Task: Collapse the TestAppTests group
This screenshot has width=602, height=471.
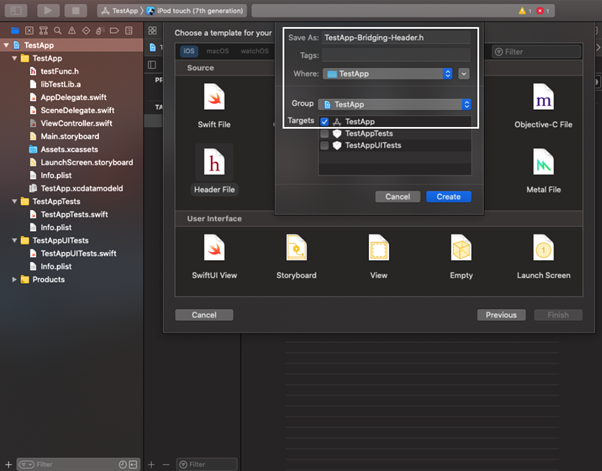Action: (x=15, y=202)
